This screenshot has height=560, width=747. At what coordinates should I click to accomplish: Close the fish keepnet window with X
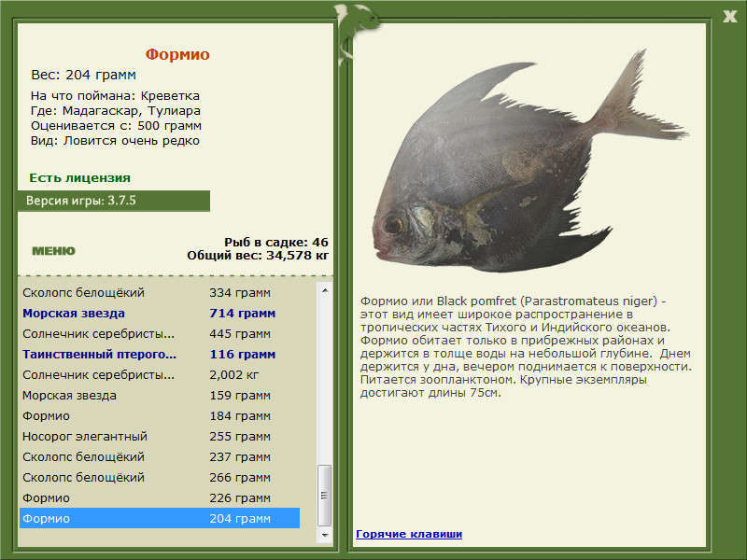pyautogui.click(x=729, y=17)
